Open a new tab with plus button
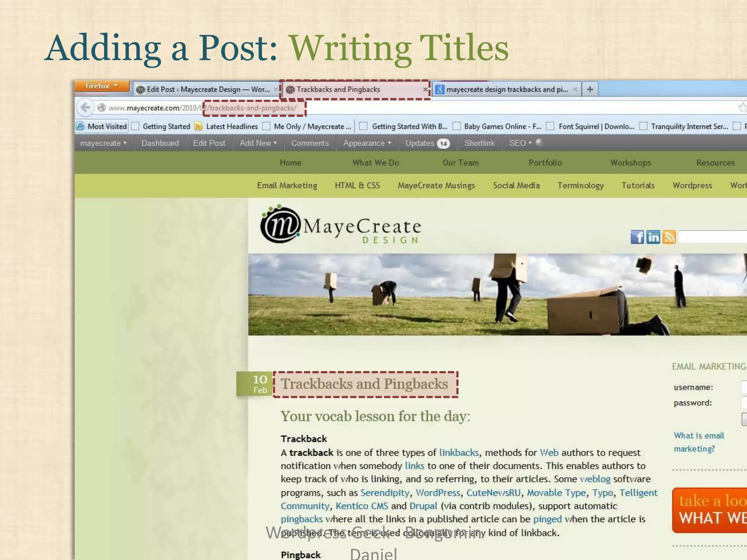Image resolution: width=747 pixels, height=560 pixels. [x=590, y=89]
